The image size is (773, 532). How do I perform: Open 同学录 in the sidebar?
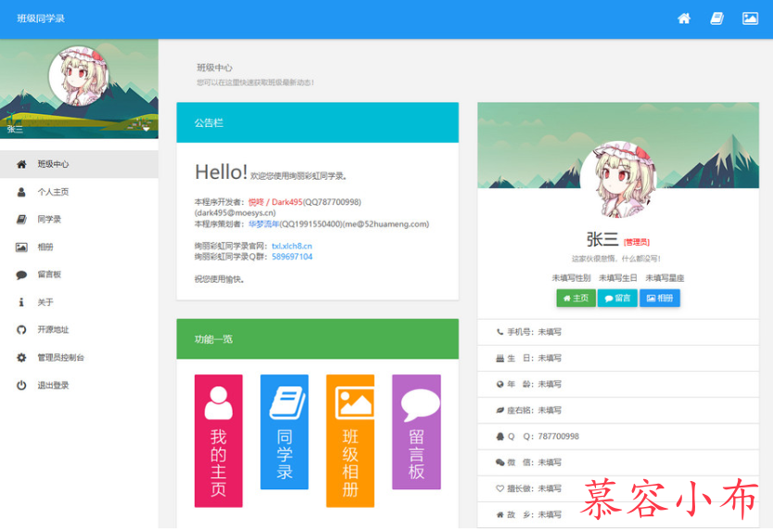[x=79, y=220]
